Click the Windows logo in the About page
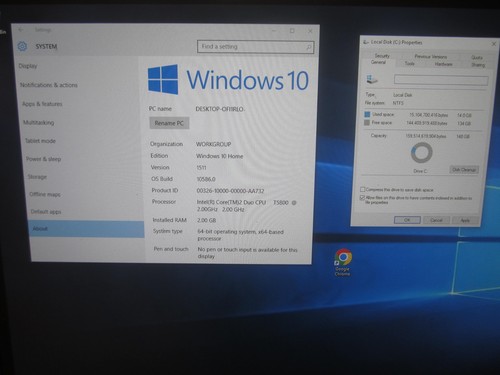This screenshot has width=500, height=375. coord(163,79)
